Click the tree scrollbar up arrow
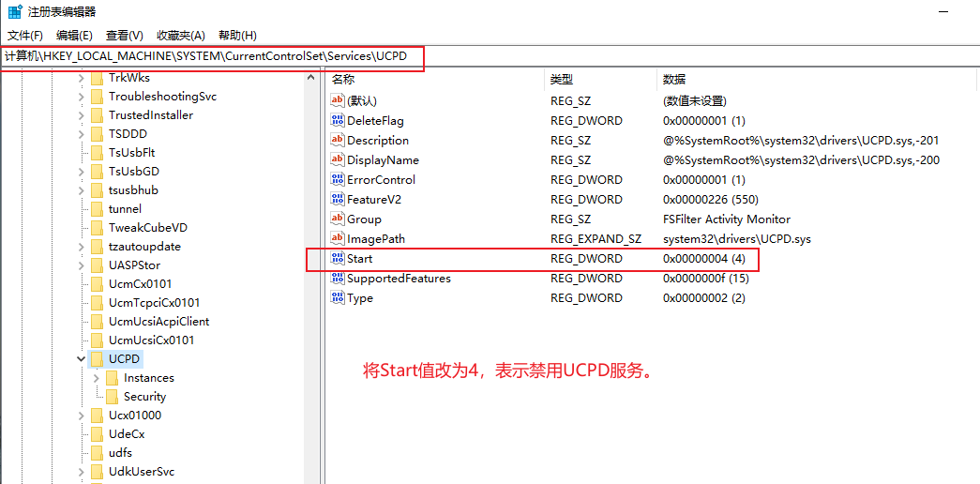 (x=311, y=78)
